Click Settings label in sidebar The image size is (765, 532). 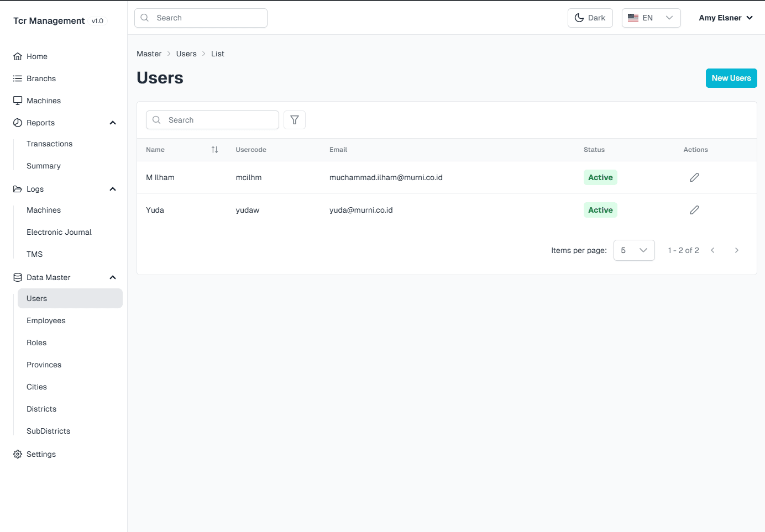pos(41,454)
